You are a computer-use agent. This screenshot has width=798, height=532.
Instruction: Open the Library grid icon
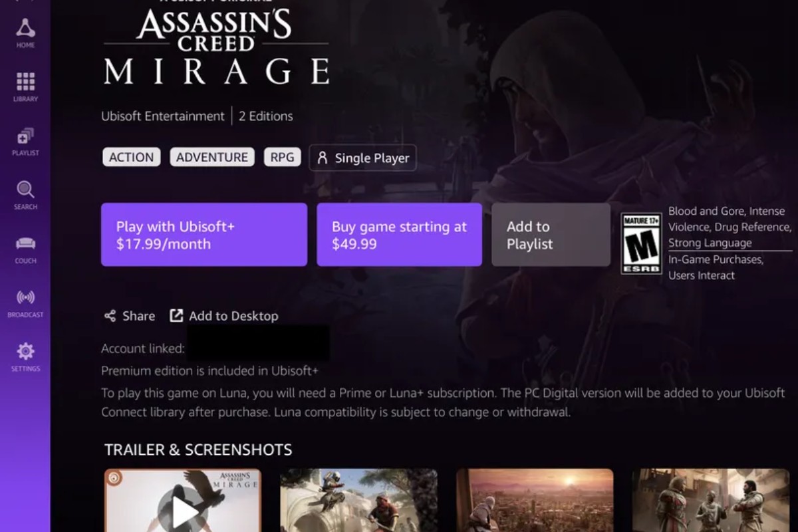[25, 82]
